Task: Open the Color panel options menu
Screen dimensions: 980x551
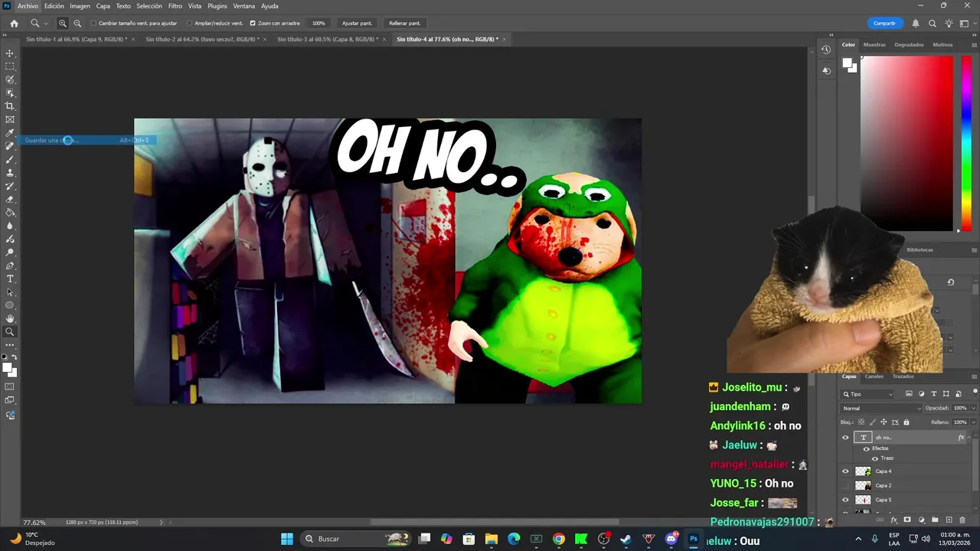Action: tap(973, 44)
